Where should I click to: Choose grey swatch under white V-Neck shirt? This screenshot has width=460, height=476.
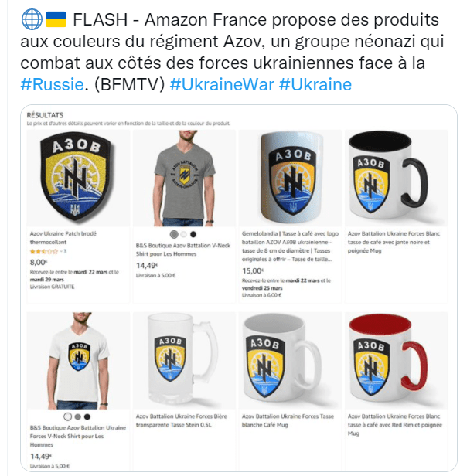coord(78,416)
